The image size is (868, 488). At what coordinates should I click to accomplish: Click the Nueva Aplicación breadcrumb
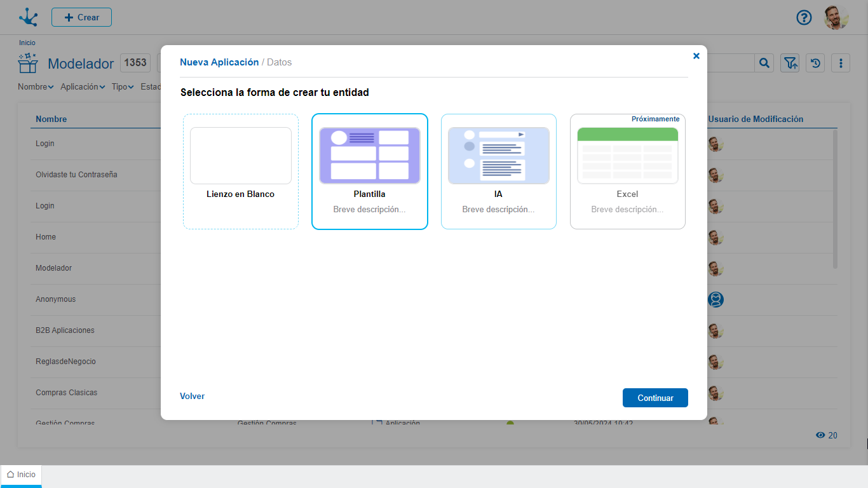219,62
